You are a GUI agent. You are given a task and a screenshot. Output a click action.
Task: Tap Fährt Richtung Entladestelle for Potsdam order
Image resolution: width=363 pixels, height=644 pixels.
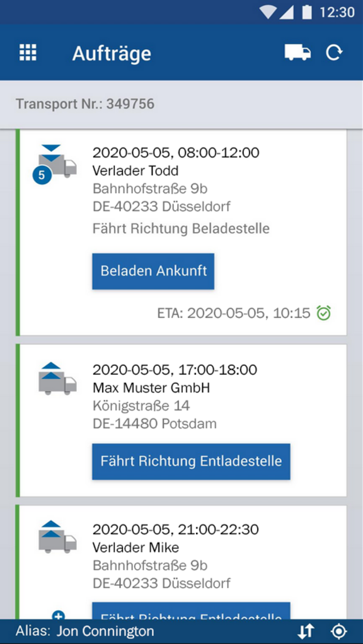(x=191, y=461)
